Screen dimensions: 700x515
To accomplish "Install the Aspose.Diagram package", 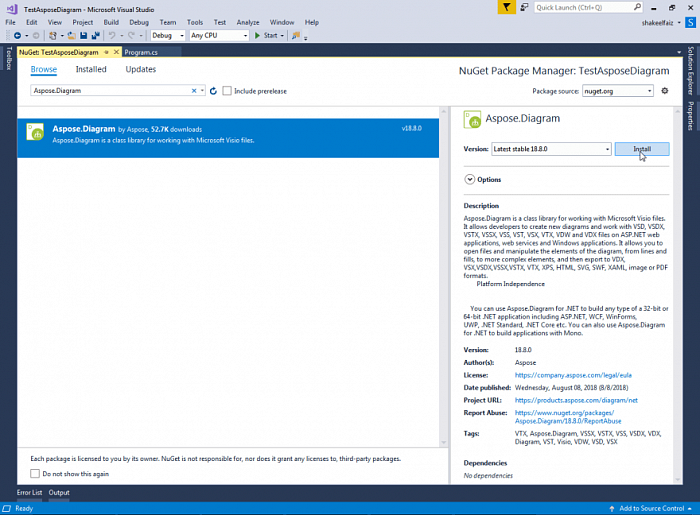I will coord(642,149).
